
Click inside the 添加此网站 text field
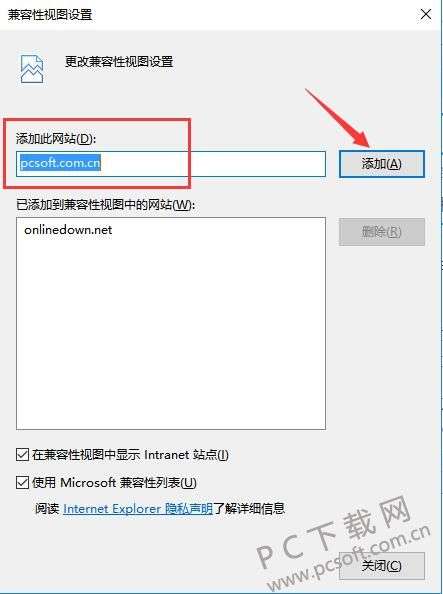point(171,164)
